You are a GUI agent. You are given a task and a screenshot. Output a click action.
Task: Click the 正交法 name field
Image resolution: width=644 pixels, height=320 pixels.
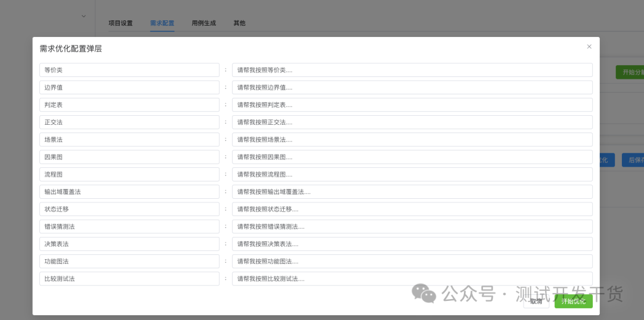[129, 122]
